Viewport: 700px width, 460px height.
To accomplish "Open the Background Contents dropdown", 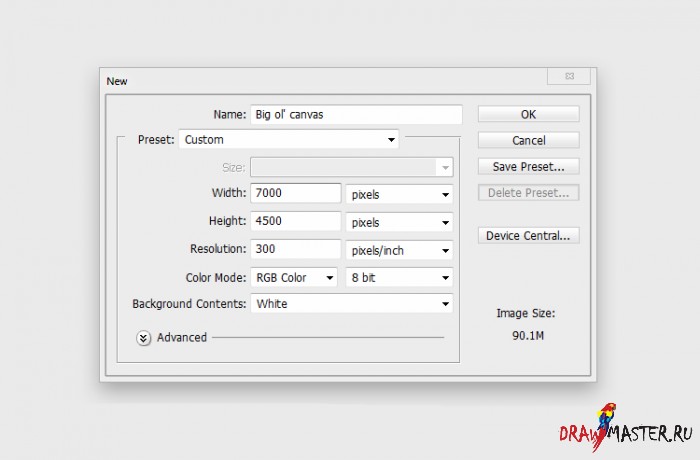I will [x=352, y=304].
